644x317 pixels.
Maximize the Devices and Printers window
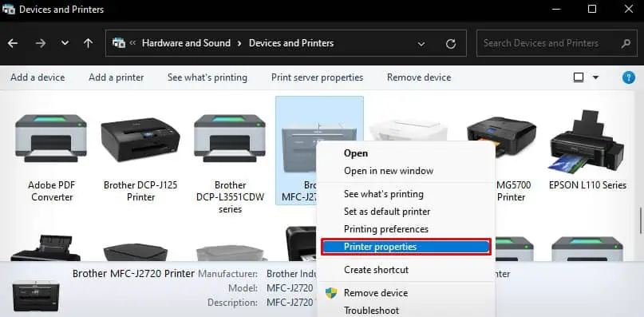592,9
